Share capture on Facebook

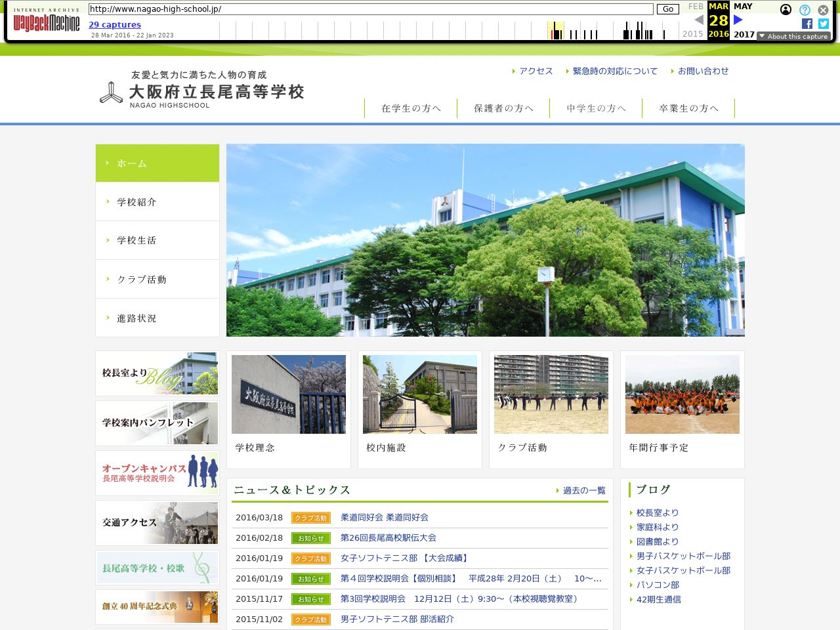coord(807,24)
